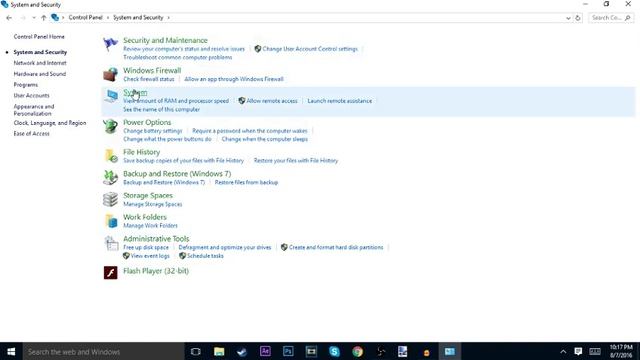
Task: Go back with the back arrow
Action: coord(9,18)
